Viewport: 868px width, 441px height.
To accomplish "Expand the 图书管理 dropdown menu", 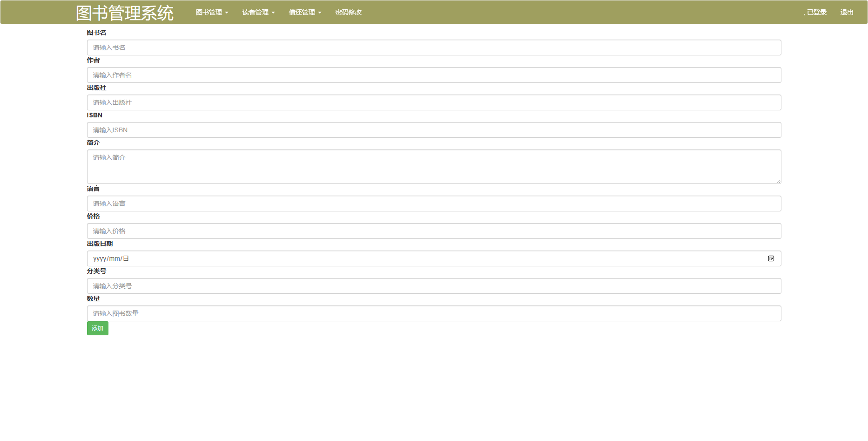I will pos(212,13).
